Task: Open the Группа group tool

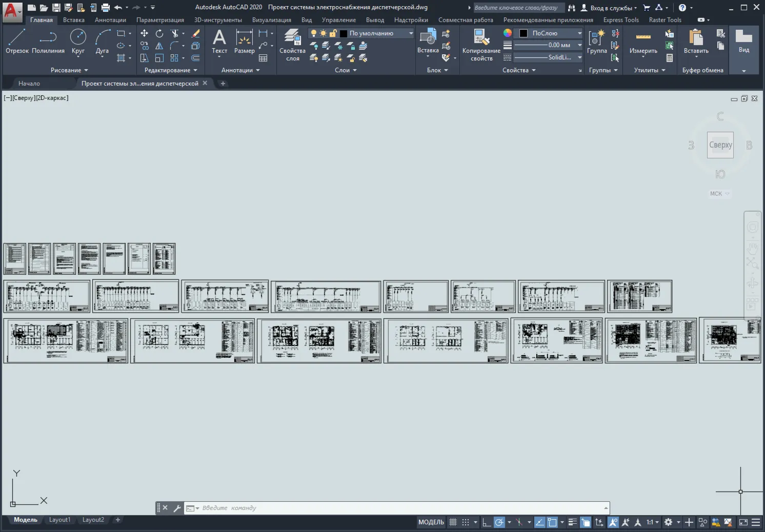Action: point(597,42)
